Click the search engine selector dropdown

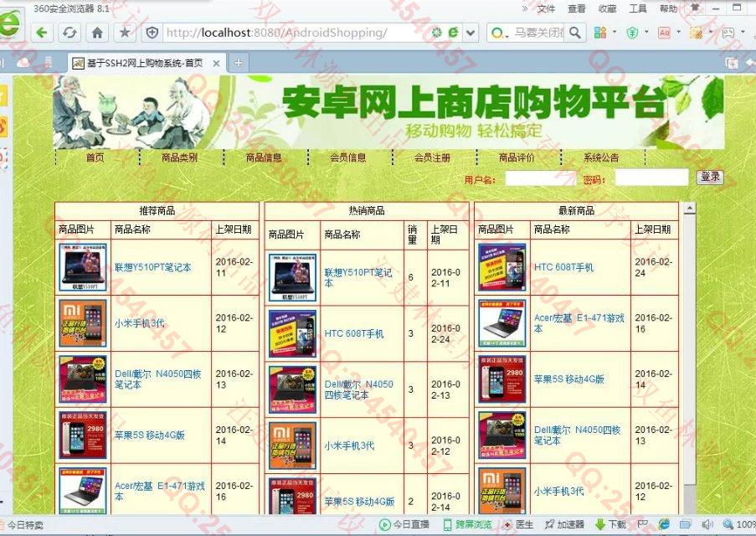(x=499, y=33)
